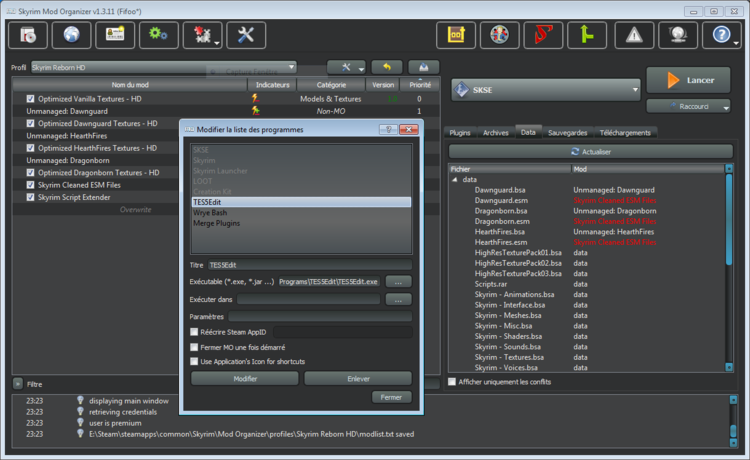Click the round Wrye Bash shortcut icon
The image size is (750, 460).
click(x=499, y=35)
